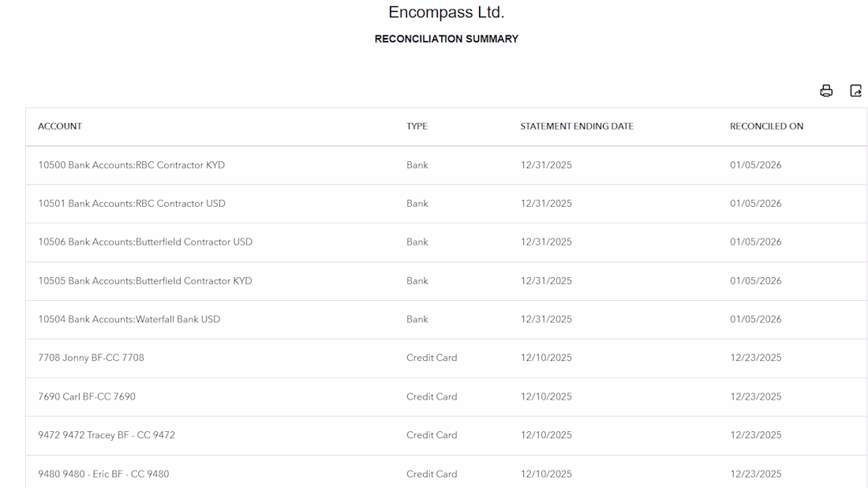Click the Reconciliation Summary heading

(446, 39)
